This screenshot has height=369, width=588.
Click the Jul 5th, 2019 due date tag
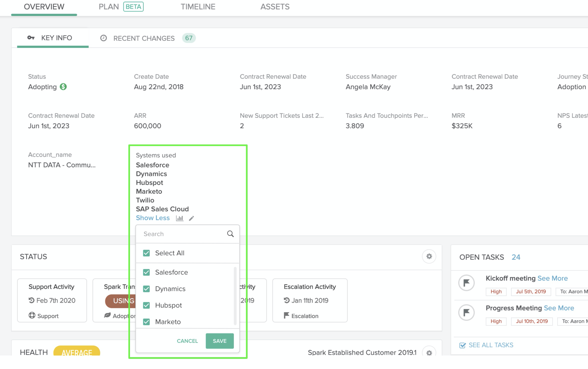pyautogui.click(x=531, y=291)
